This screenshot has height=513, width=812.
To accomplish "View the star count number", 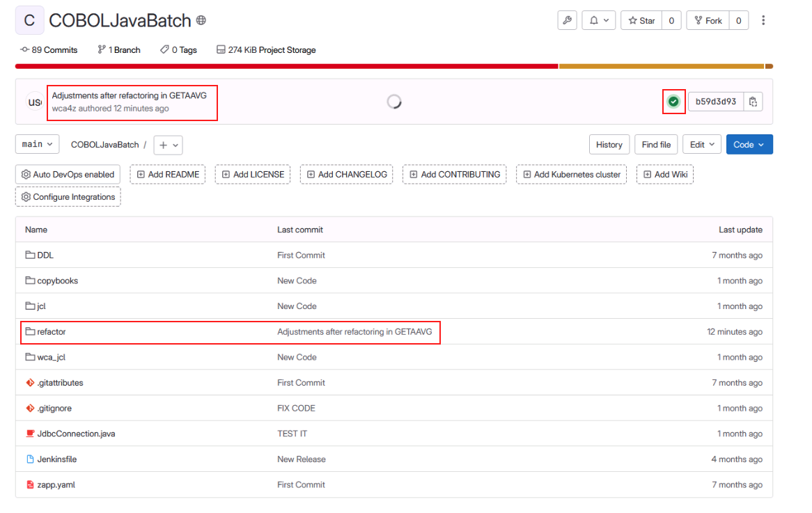I will tap(671, 20).
